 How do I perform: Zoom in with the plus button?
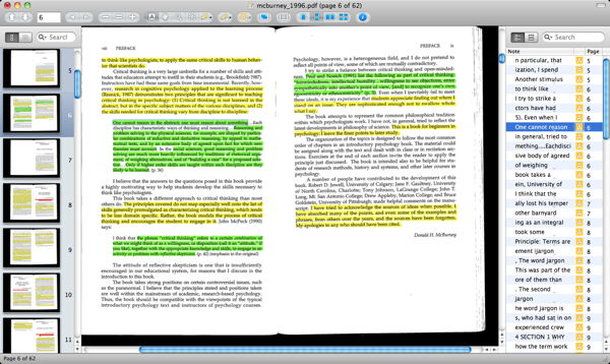coord(132,17)
